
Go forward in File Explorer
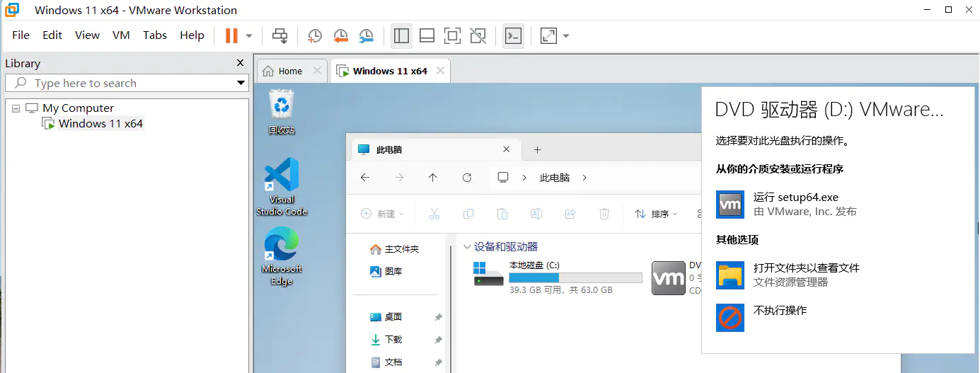point(399,178)
